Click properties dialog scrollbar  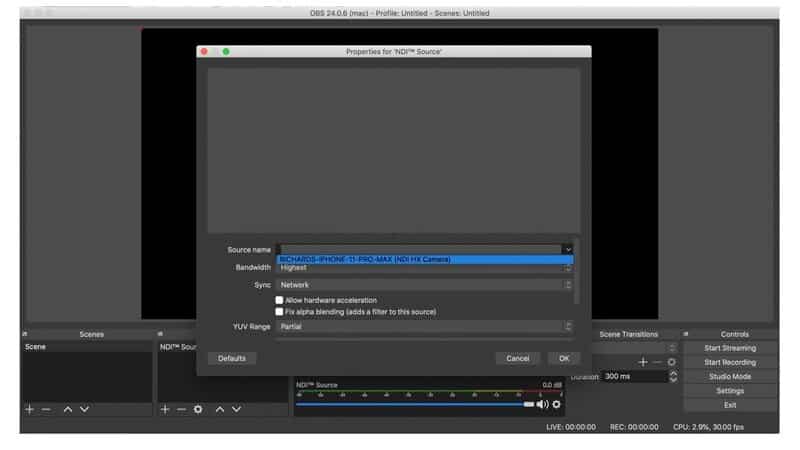click(577, 271)
